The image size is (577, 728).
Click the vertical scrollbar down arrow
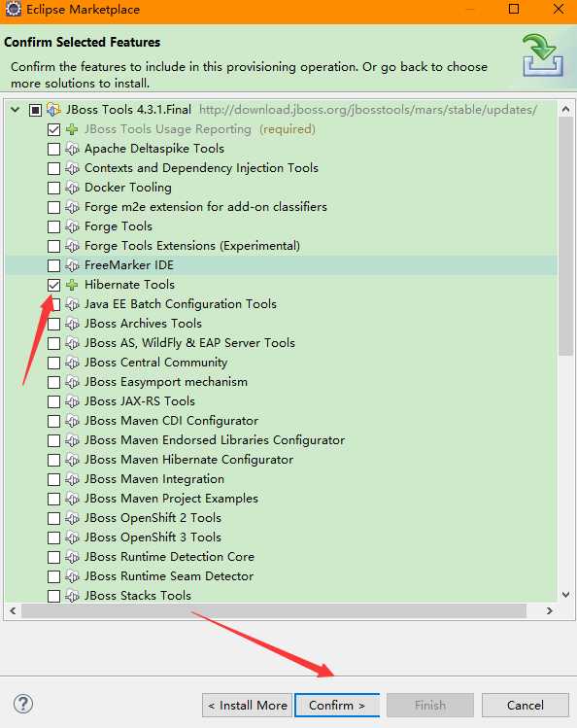coord(565,595)
